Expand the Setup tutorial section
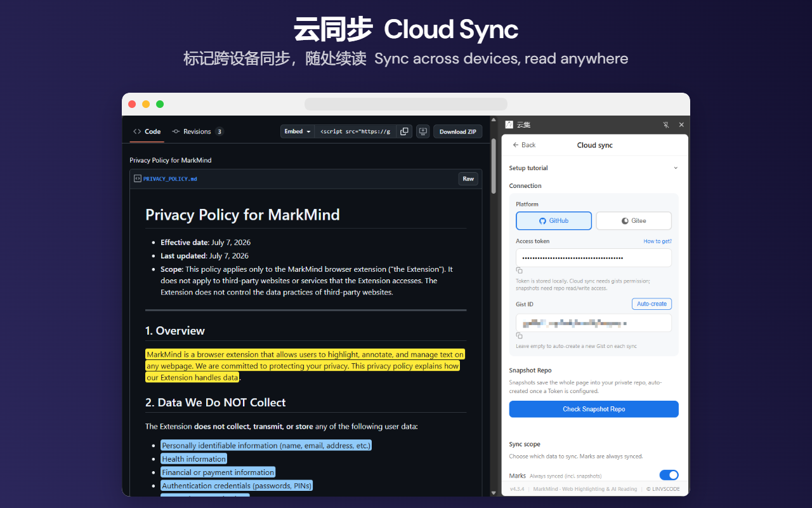The image size is (812, 508). point(593,168)
